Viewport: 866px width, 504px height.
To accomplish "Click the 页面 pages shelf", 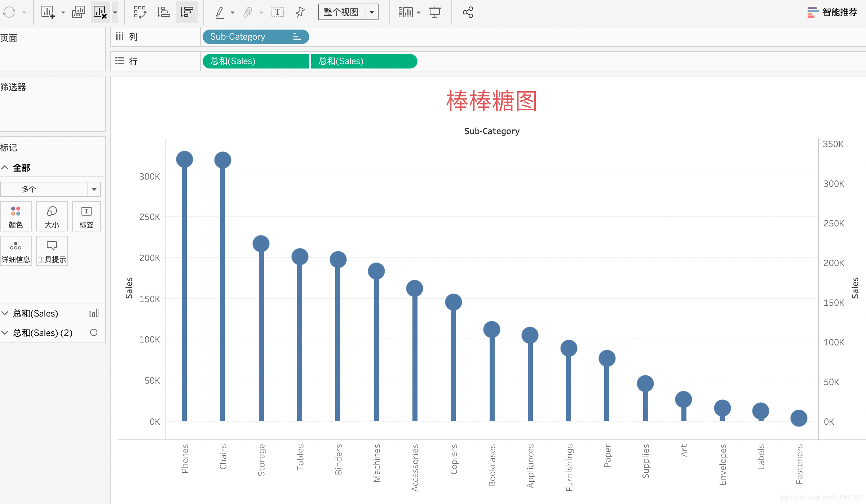I will point(53,49).
